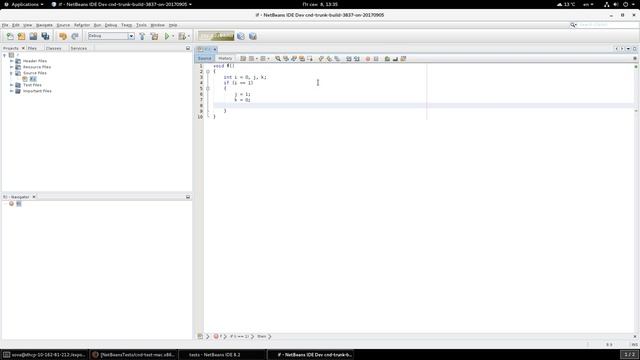
Task: Toggle code fold at line 2
Action: pos(208,71)
